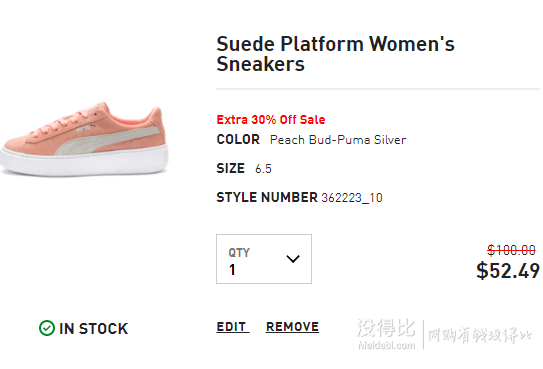The width and height of the screenshot is (543, 369).
Task: Click the crossed-out $100.00 original price
Action: pyautogui.click(x=511, y=250)
